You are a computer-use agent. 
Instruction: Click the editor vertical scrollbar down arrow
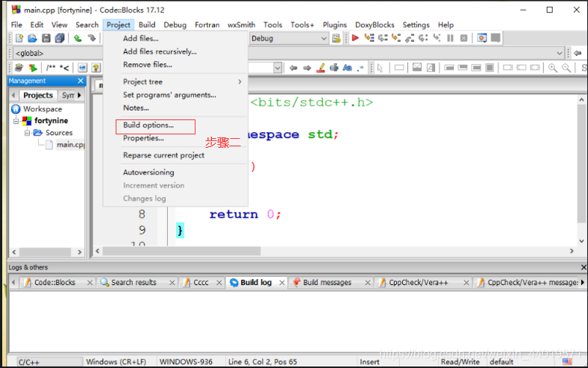[x=581, y=241]
